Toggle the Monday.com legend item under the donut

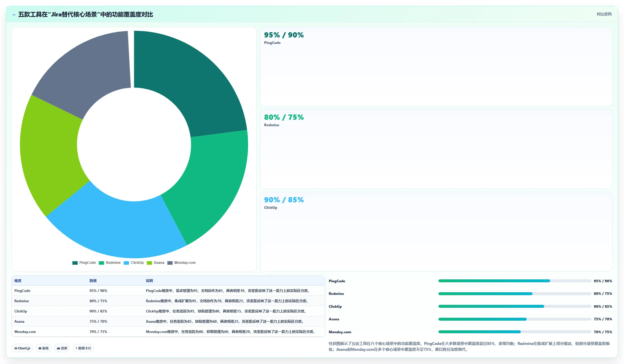pyautogui.click(x=181, y=263)
